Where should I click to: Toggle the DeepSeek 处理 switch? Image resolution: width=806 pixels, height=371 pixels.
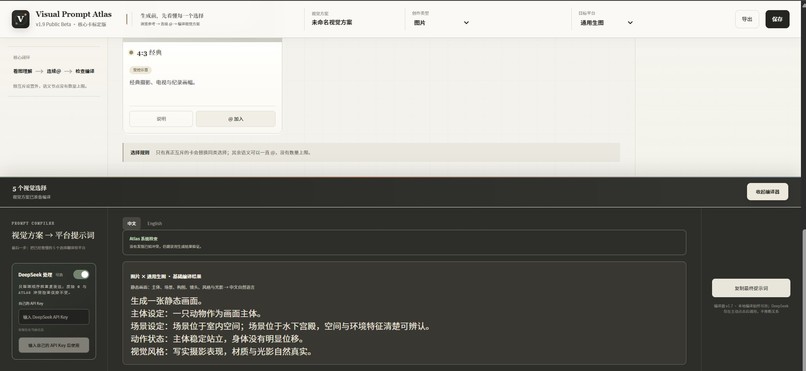(x=81, y=274)
